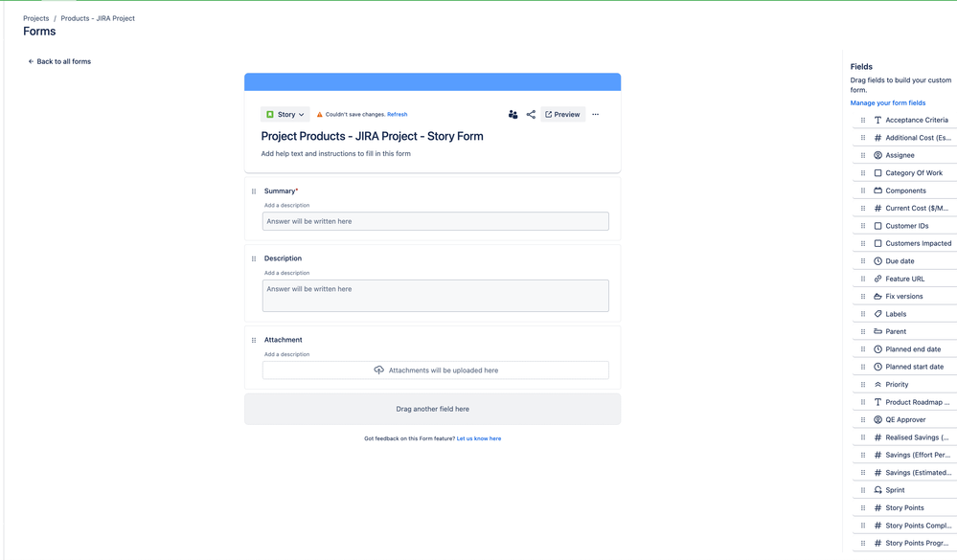957x560 pixels.
Task: Select the Product Roadmap field
Action: pos(905,402)
